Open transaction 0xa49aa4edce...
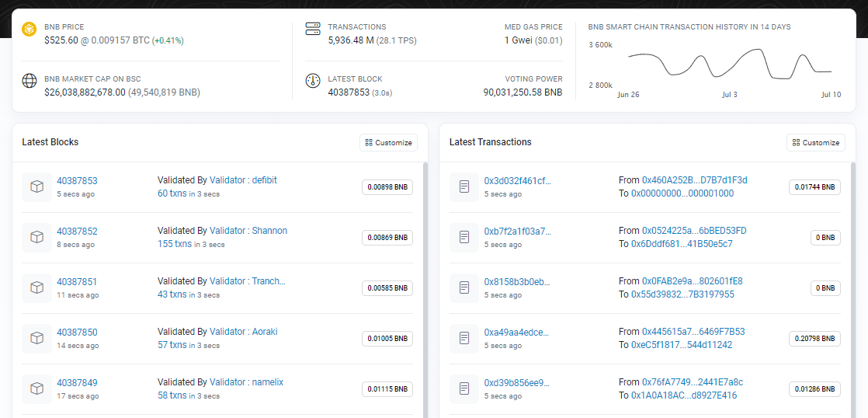 516,333
